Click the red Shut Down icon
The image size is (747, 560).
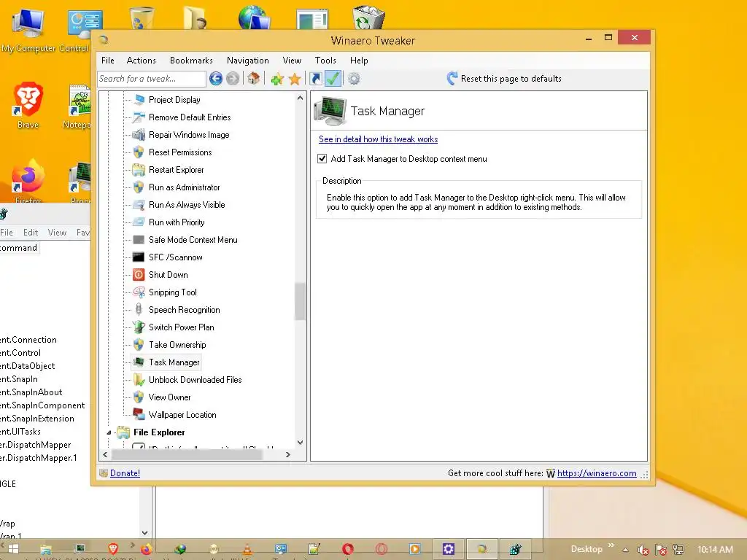point(139,275)
